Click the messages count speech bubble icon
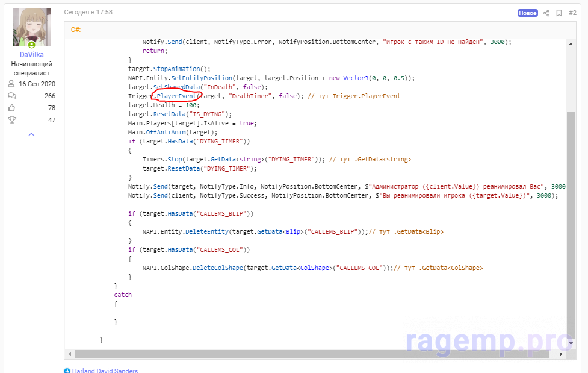 [11, 96]
